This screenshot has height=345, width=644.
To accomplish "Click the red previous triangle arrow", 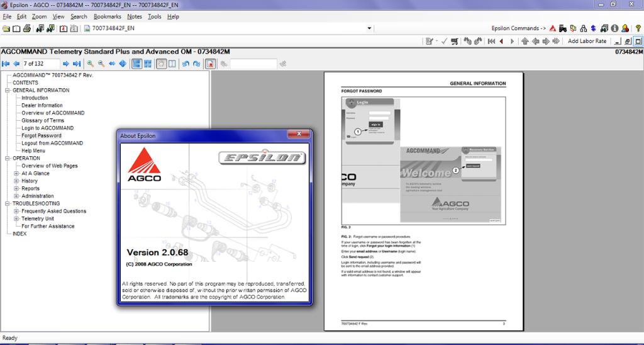I will click(501, 41).
